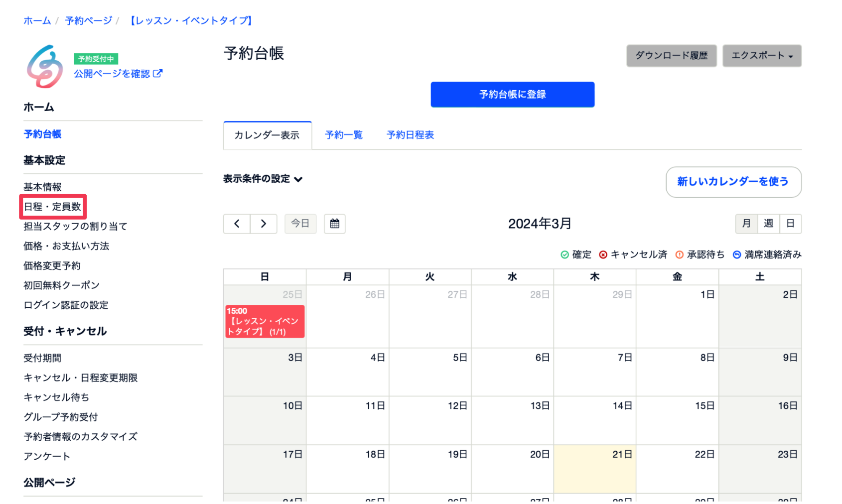Open ログイン認証の設定 in sidebar
842x504 pixels.
(66, 305)
